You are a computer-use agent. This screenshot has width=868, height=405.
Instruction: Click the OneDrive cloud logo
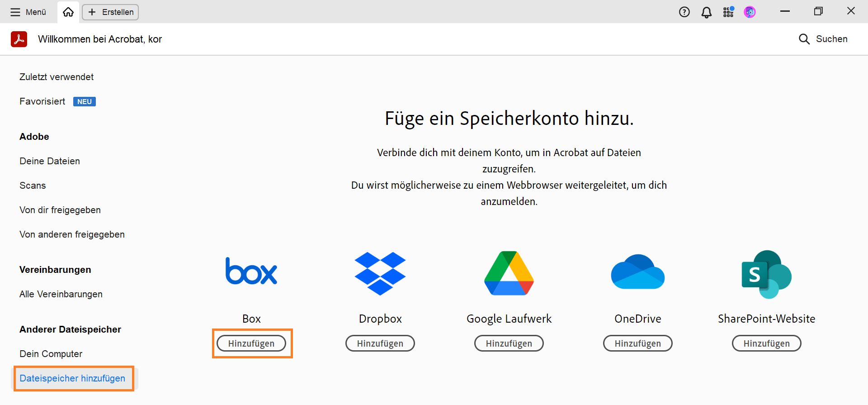tap(638, 272)
